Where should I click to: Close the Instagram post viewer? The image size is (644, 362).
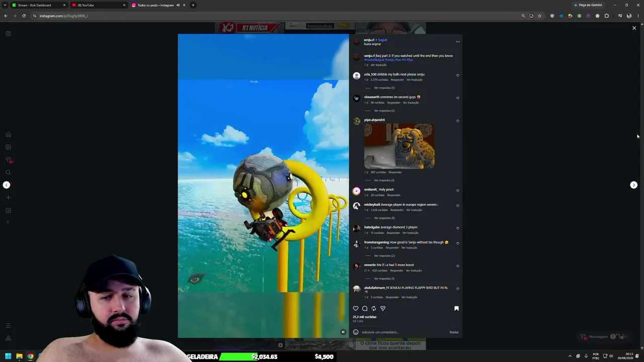tap(634, 28)
